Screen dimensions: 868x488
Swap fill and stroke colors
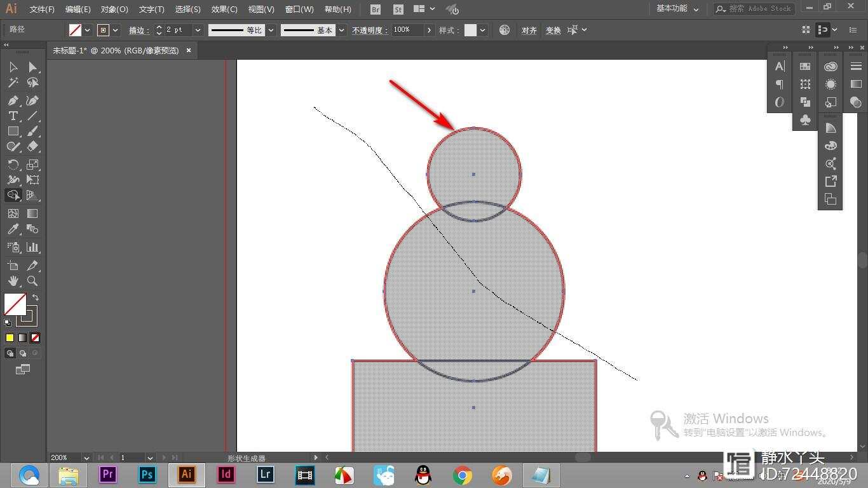[x=36, y=297]
